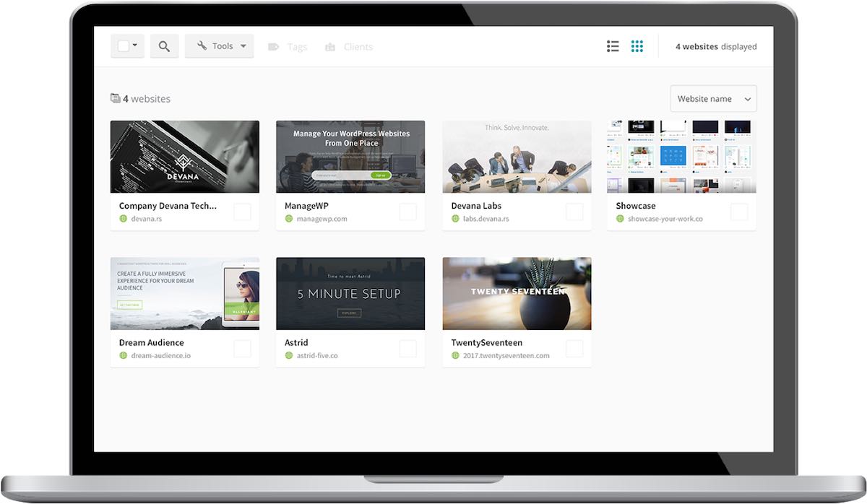Click the Astrid website thumbnail preview
The width and height of the screenshot is (867, 504).
point(350,292)
